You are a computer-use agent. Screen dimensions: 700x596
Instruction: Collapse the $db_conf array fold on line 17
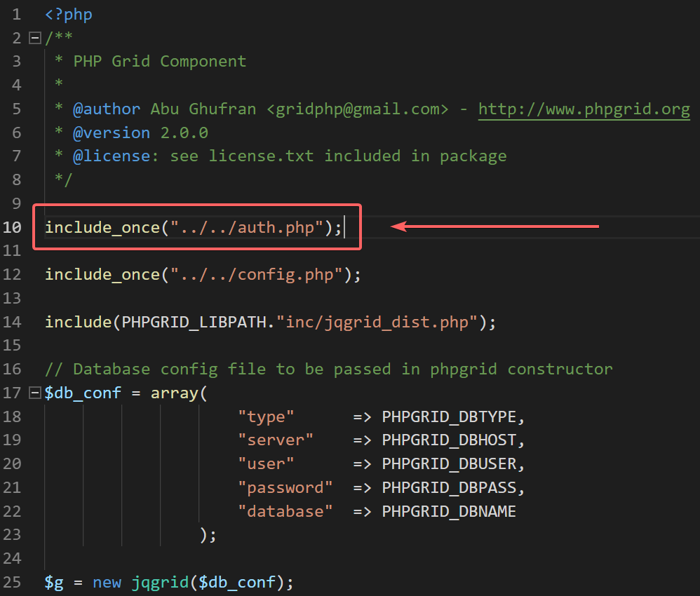pos(34,393)
